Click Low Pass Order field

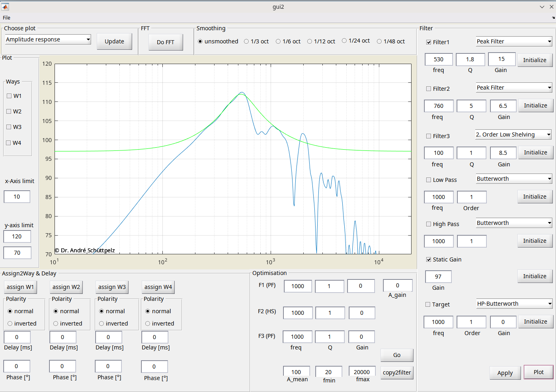[x=472, y=197]
